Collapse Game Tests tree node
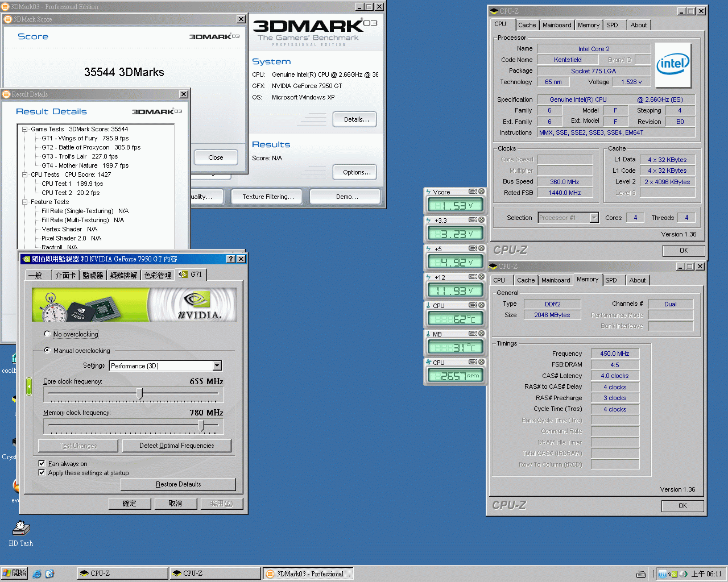The image size is (728, 582). click(25, 129)
